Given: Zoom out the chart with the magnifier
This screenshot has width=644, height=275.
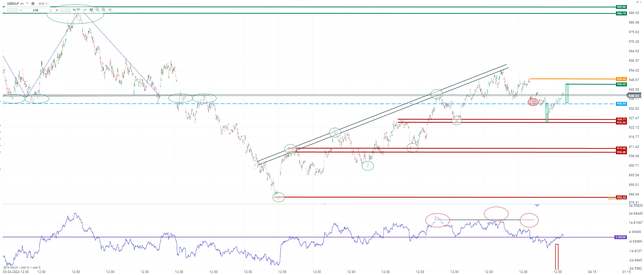Looking at the screenshot, I should [x=97, y=10].
